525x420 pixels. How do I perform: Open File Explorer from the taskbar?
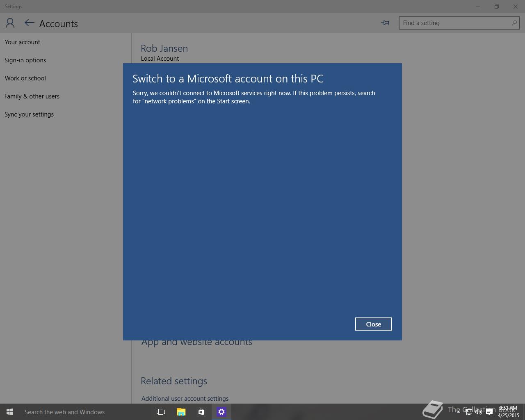(181, 412)
